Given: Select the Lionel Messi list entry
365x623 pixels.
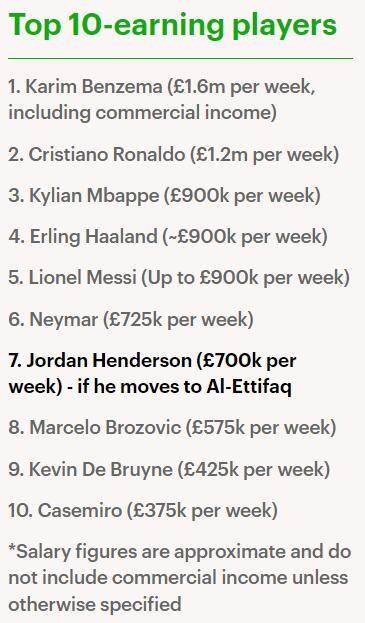Looking at the screenshot, I should point(179,278).
